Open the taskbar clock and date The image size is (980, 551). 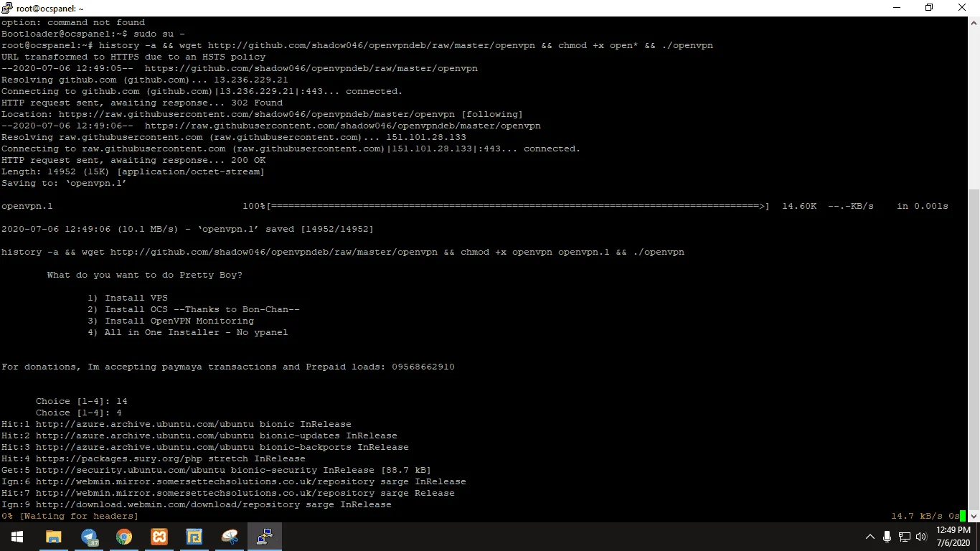click(953, 537)
